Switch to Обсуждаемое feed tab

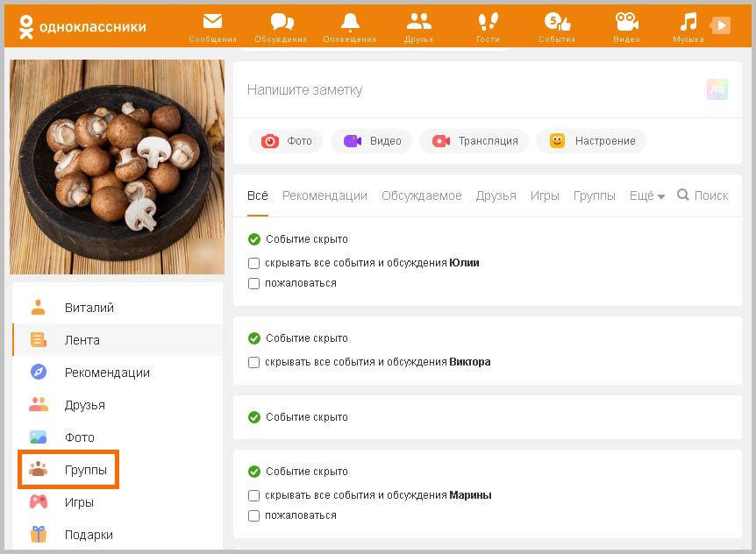tap(422, 195)
